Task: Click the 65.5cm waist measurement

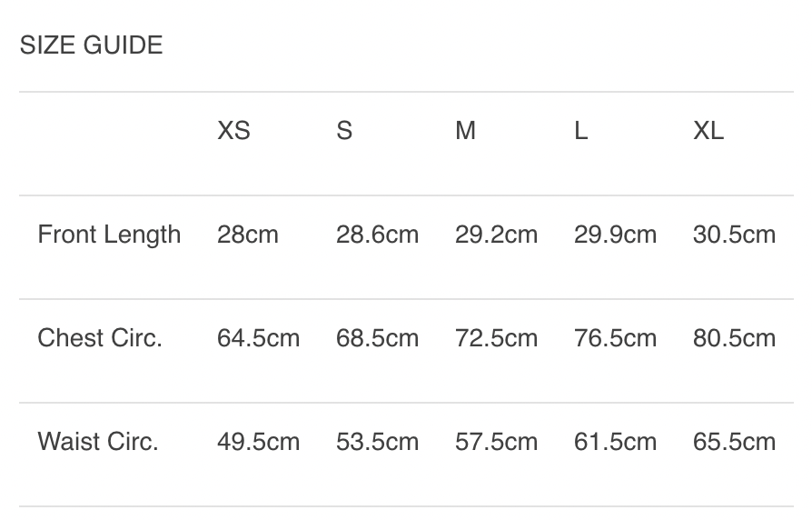Action: click(734, 442)
